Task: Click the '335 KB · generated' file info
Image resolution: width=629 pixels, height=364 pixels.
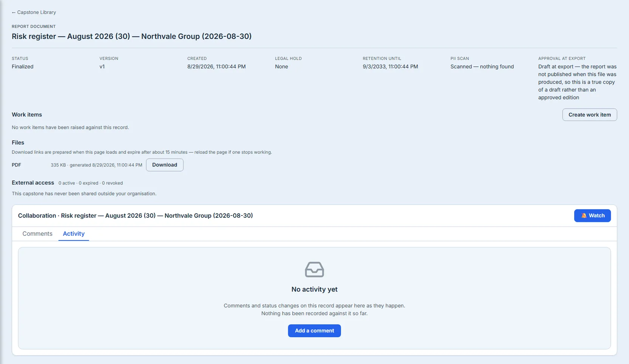Action: 96,165
